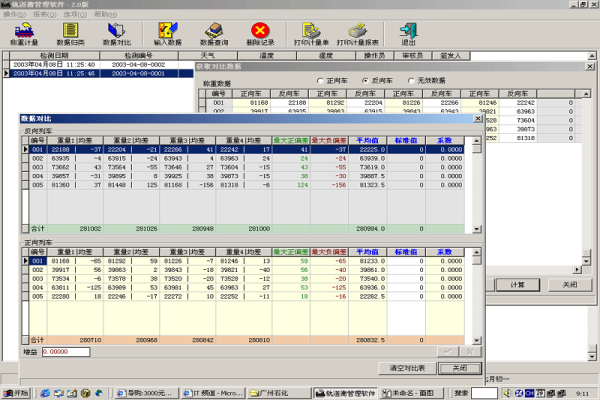Click the 清空对比表 button
The image size is (600, 400).
(407, 368)
